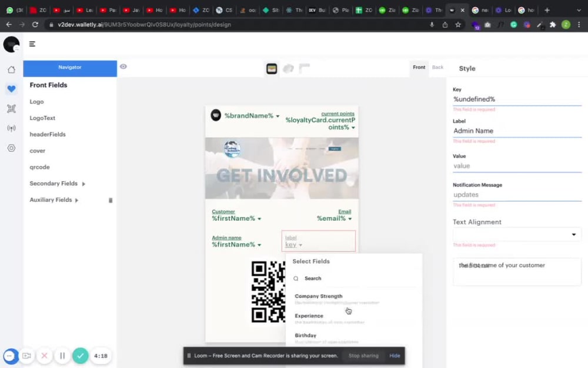Toggle the eye visibility icon near Navigator

(x=123, y=67)
